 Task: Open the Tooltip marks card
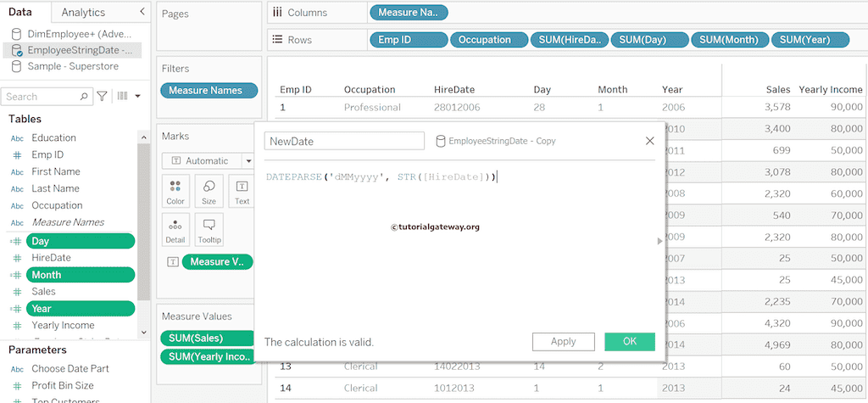[209, 230]
